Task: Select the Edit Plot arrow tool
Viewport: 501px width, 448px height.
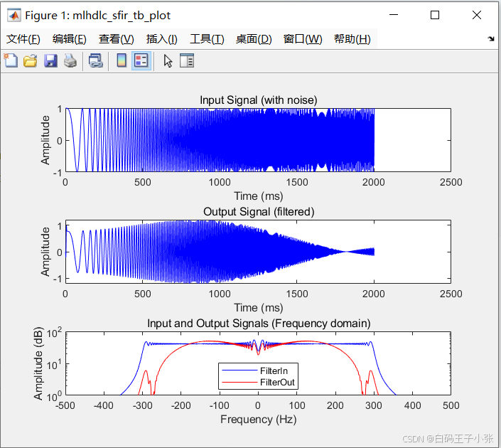Action: point(168,60)
